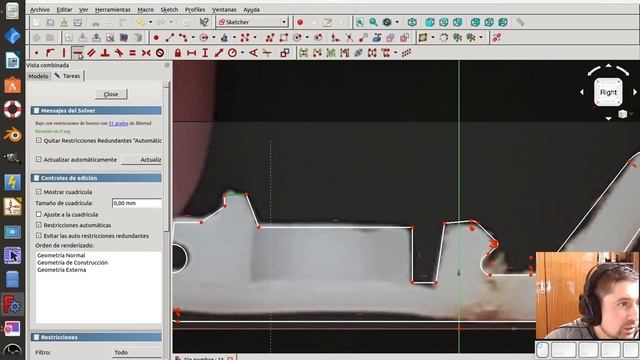Apply the Symmetric constraint tool

[146, 53]
